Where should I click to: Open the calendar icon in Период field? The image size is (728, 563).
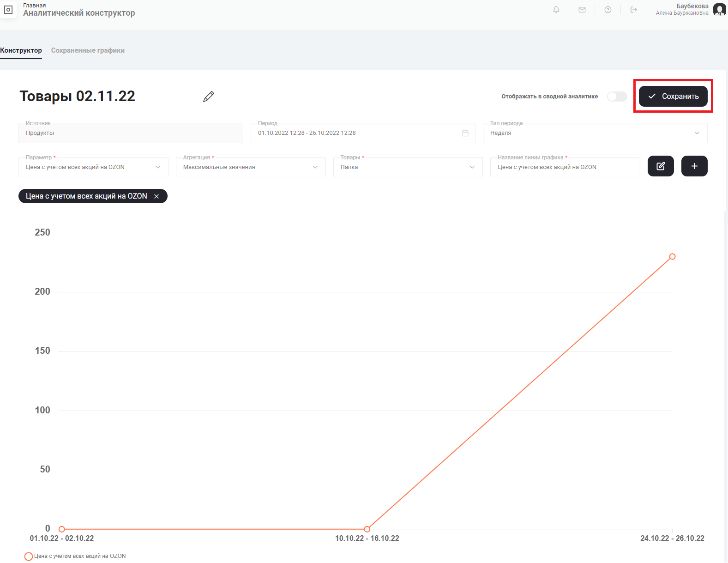pyautogui.click(x=465, y=133)
